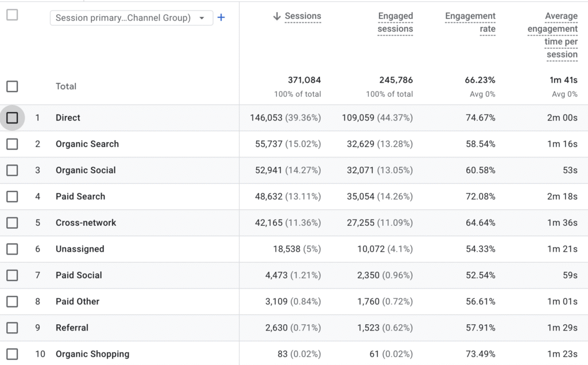
Task: Click the Paid Social row label
Action: 79,275
